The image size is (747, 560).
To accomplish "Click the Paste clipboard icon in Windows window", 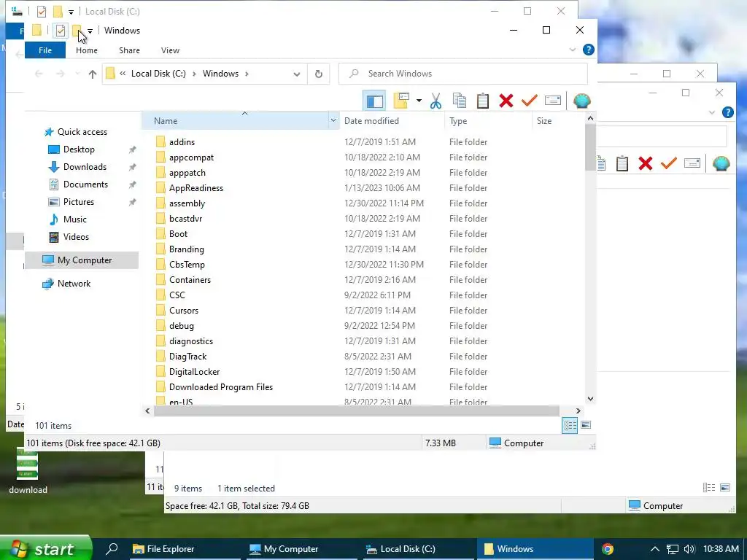I will pos(483,101).
